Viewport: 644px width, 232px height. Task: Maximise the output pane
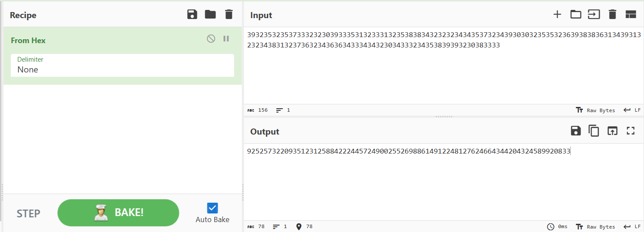pyautogui.click(x=631, y=131)
